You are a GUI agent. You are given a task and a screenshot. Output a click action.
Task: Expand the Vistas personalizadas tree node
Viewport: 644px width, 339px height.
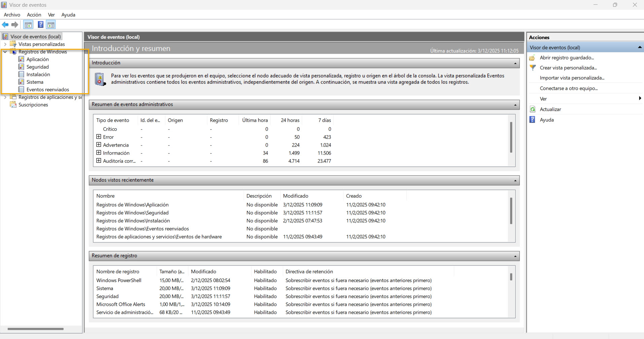point(5,44)
